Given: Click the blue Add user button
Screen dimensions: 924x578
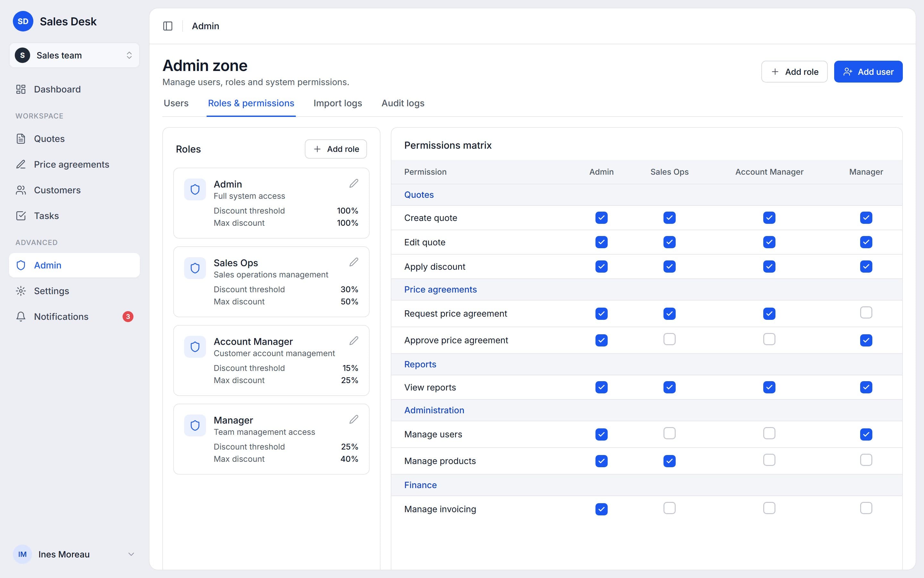Looking at the screenshot, I should pyautogui.click(x=868, y=72).
